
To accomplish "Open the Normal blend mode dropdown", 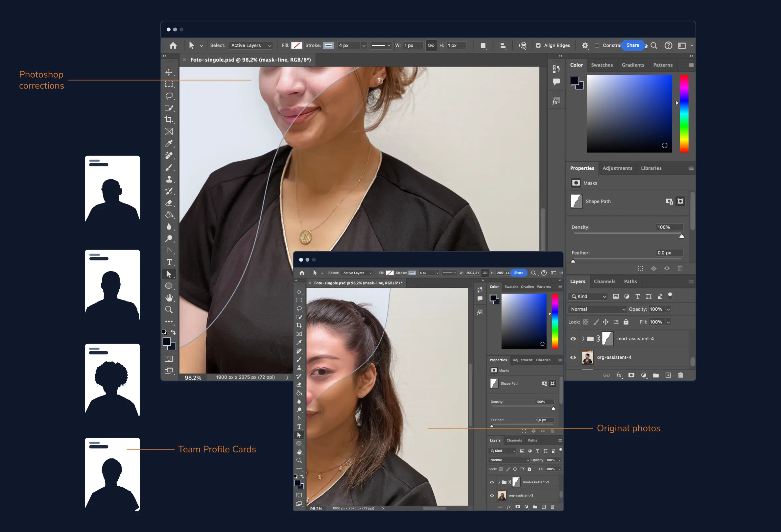I will 598,309.
